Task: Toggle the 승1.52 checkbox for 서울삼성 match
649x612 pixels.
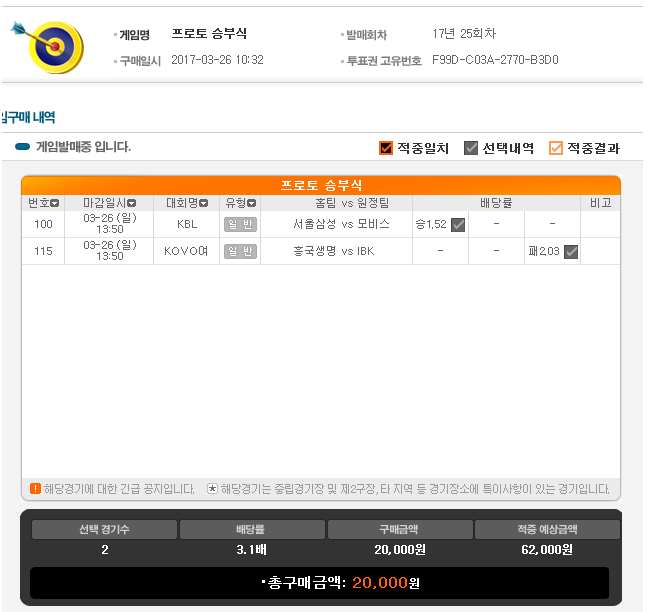Action: pyautogui.click(x=458, y=225)
